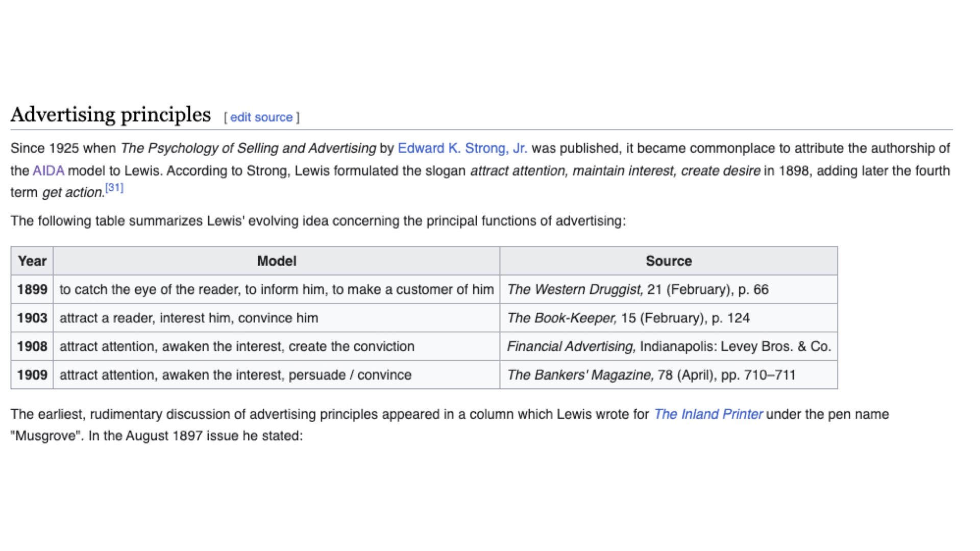Click The Book-Keeper source cell
The height and width of the screenshot is (551, 980).
tap(669, 318)
